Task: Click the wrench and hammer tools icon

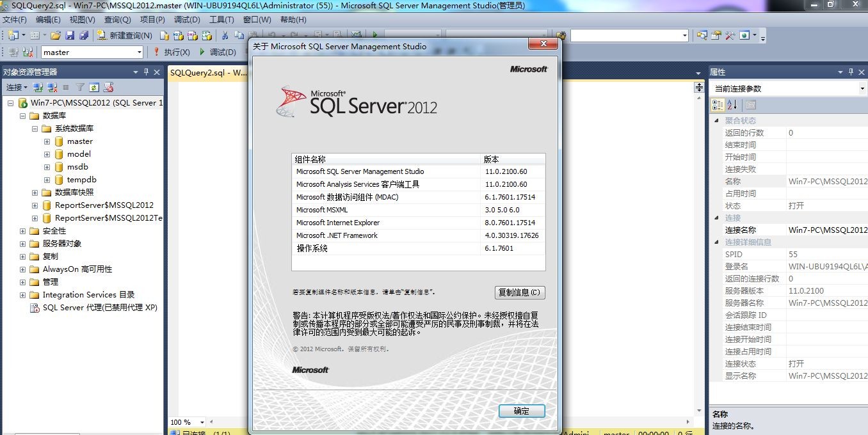Action: tap(730, 35)
